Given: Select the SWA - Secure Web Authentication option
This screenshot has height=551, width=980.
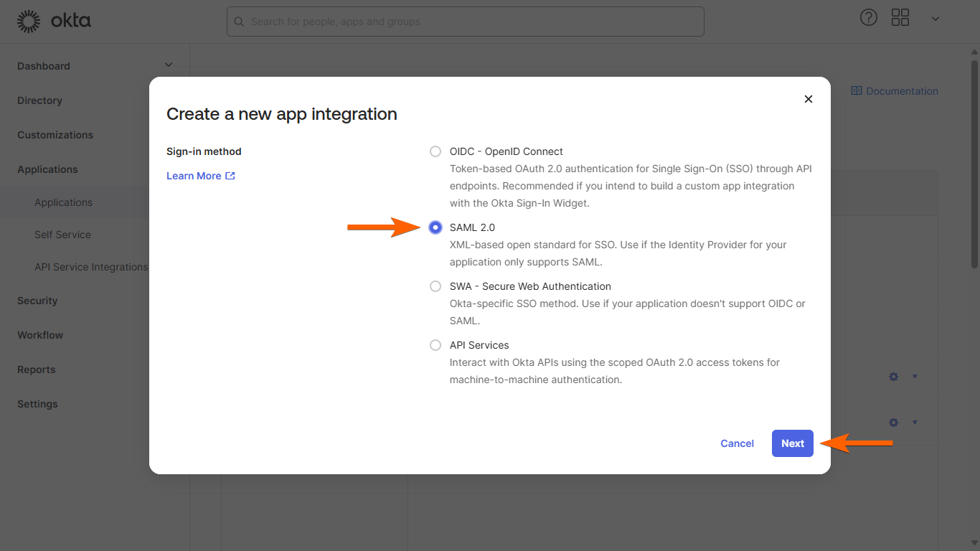Looking at the screenshot, I should [435, 286].
